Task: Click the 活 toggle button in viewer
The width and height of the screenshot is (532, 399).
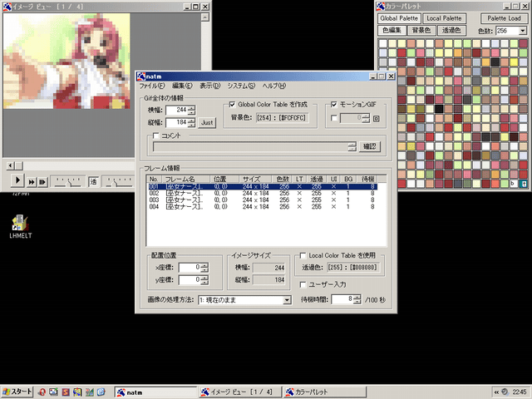Action: (x=93, y=181)
